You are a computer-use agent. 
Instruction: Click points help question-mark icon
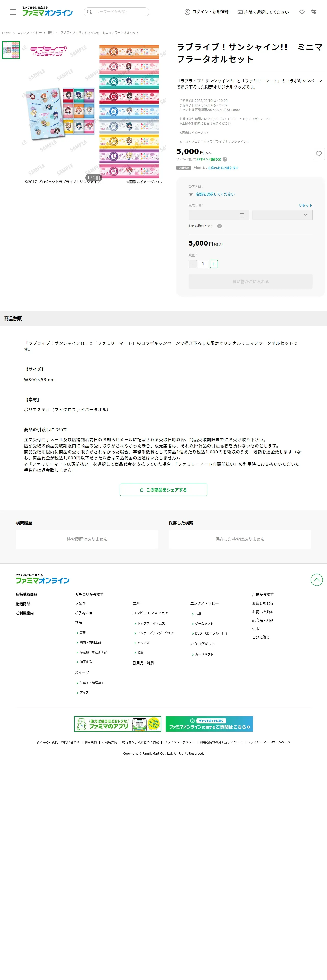pyautogui.click(x=225, y=160)
